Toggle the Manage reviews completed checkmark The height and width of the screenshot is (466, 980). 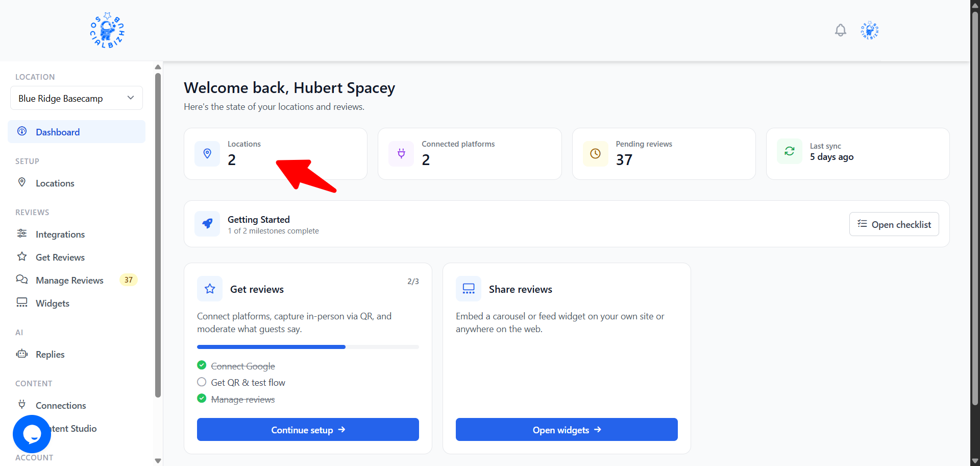[202, 399]
